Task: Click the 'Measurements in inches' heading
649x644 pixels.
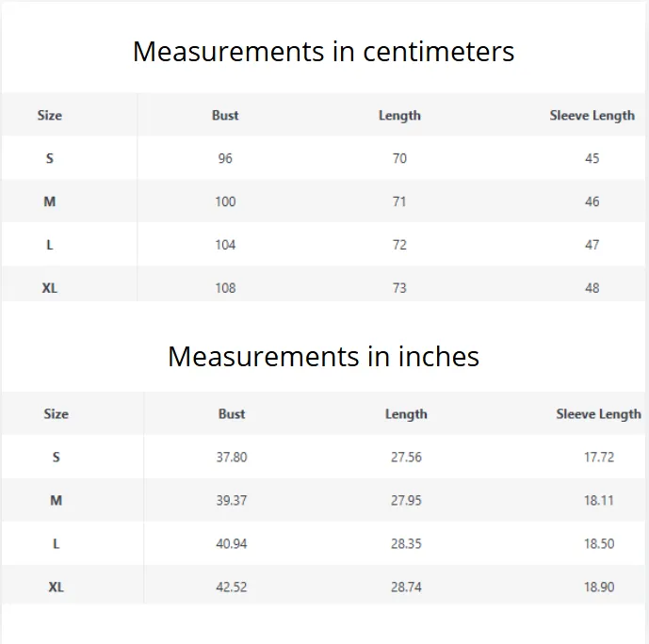Action: click(x=323, y=357)
